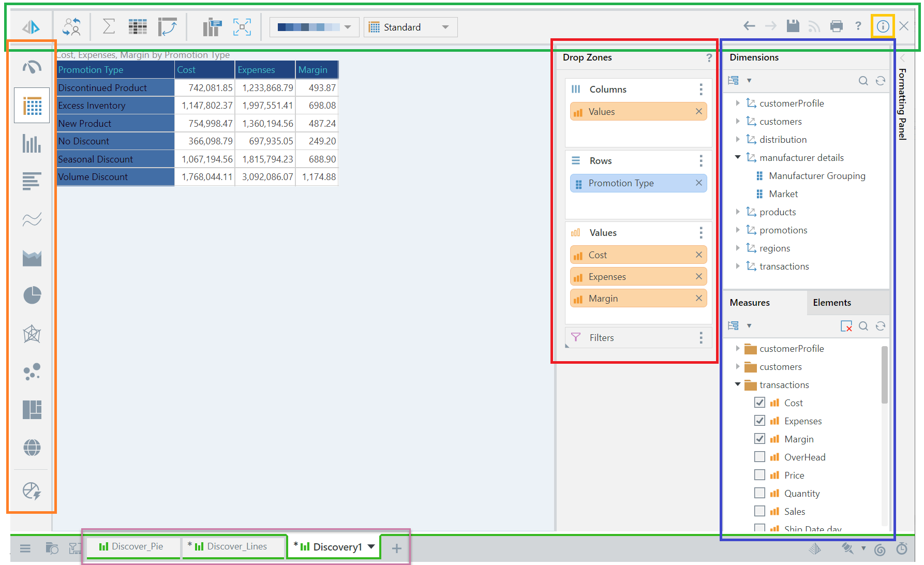Collapse the transactions measures folder
Image resolution: width=924 pixels, height=565 pixels.
pos(738,384)
